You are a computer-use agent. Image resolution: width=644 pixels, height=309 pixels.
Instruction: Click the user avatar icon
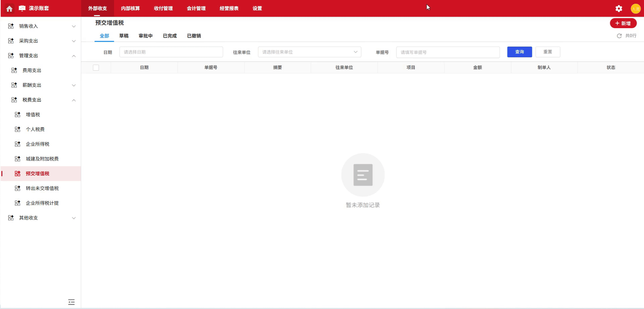click(x=636, y=8)
